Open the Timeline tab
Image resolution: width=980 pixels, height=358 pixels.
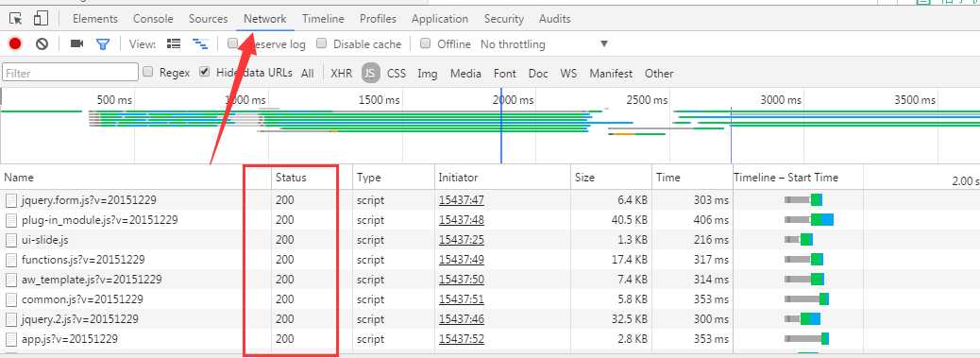tap(323, 19)
